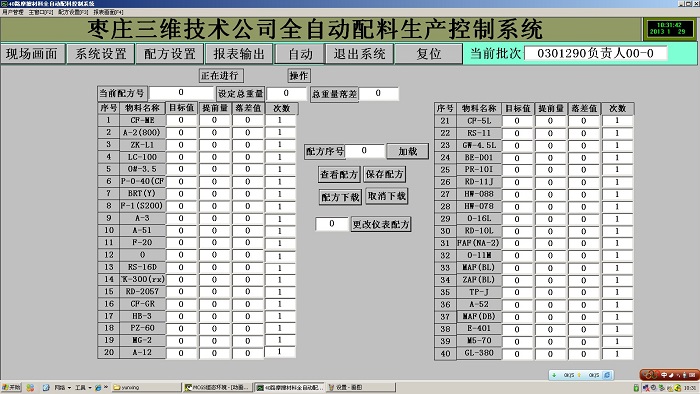Click the 加载 load button
The image size is (700, 394).
coord(408,151)
